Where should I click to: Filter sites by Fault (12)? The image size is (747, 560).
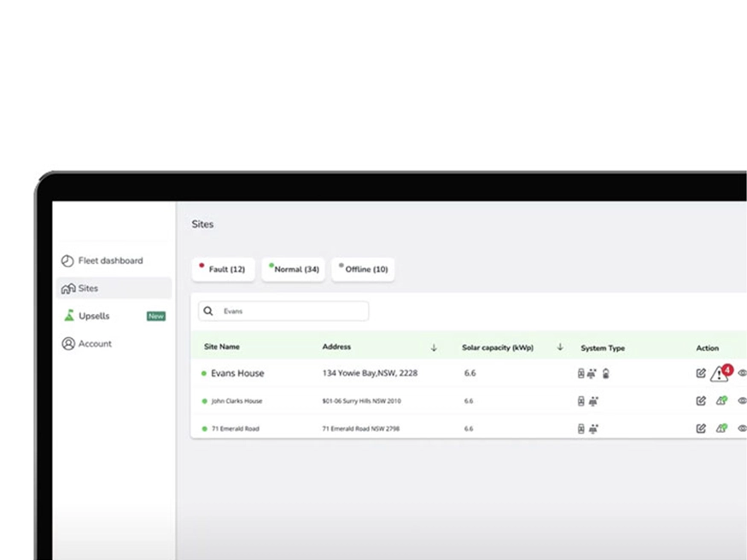click(x=223, y=270)
